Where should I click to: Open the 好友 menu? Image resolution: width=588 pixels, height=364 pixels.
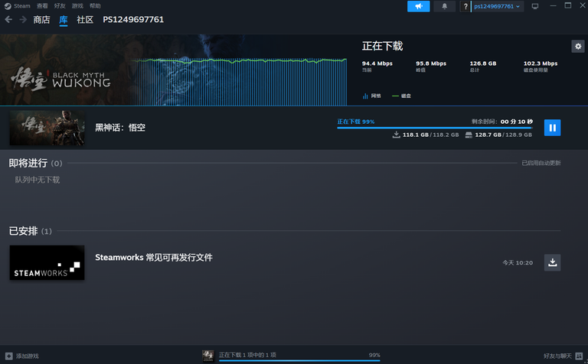(60, 6)
